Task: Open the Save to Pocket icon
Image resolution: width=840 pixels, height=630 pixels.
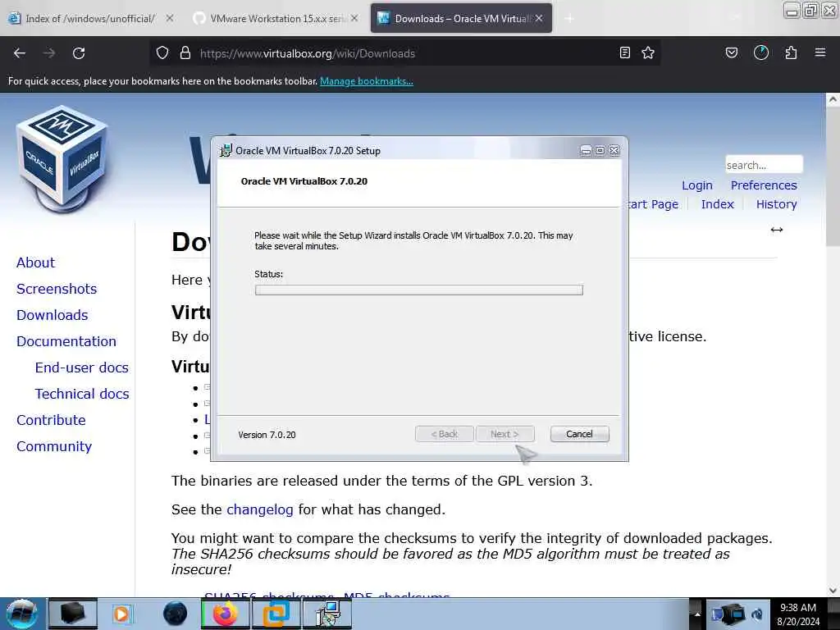Action: (x=732, y=53)
